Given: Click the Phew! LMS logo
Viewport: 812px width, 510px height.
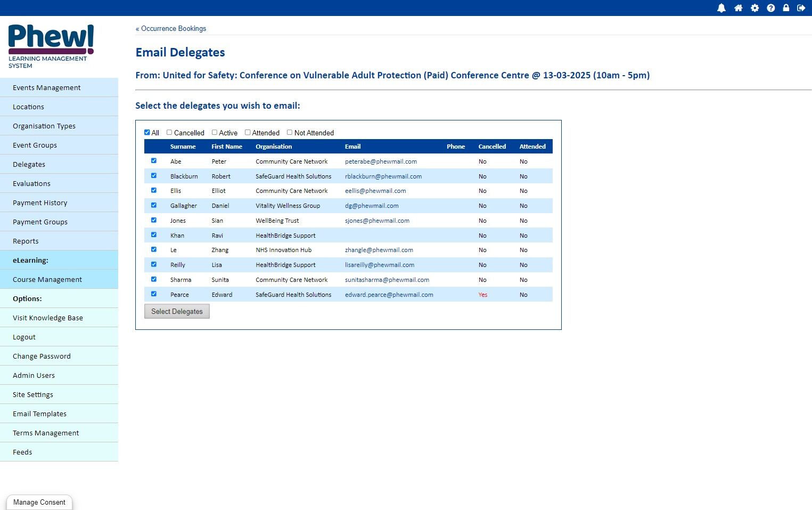Looking at the screenshot, I should pyautogui.click(x=51, y=46).
